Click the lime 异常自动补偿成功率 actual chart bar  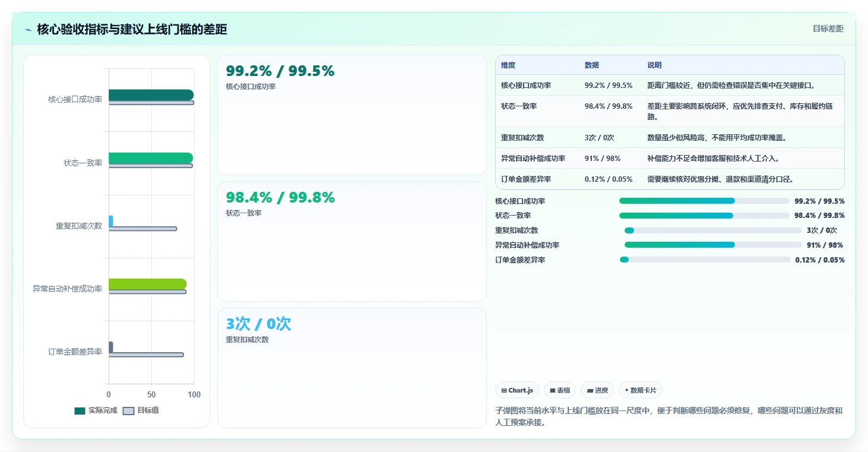point(147,284)
